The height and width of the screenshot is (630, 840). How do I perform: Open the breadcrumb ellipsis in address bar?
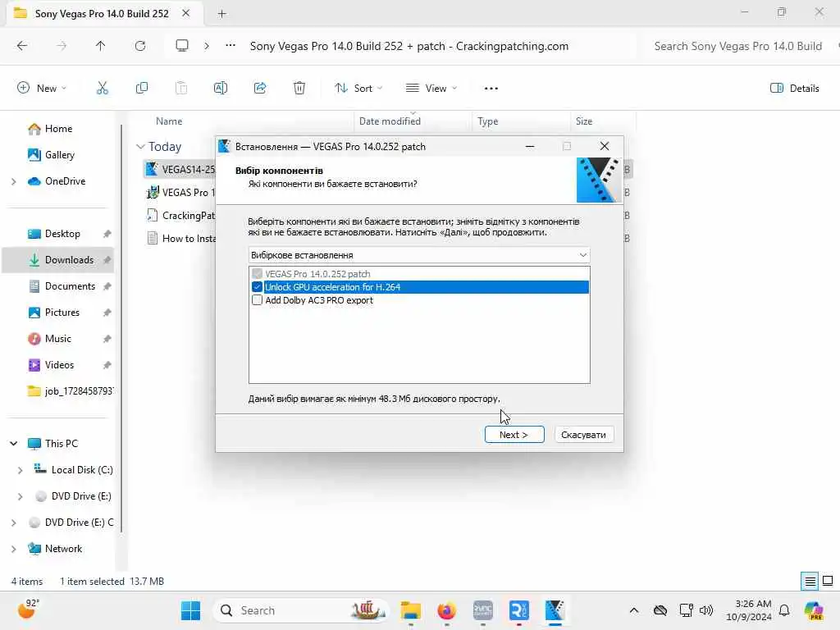tap(231, 46)
